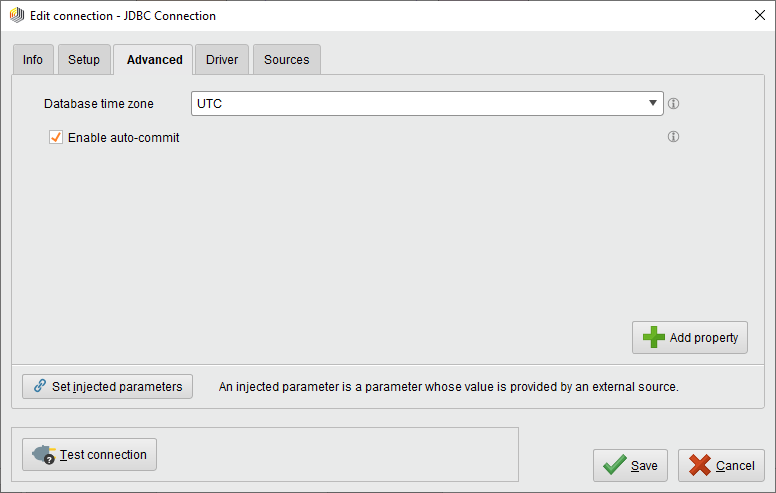Click the info icon beside time zone dropdown
Screen dimensions: 776x493
pyautogui.click(x=674, y=103)
